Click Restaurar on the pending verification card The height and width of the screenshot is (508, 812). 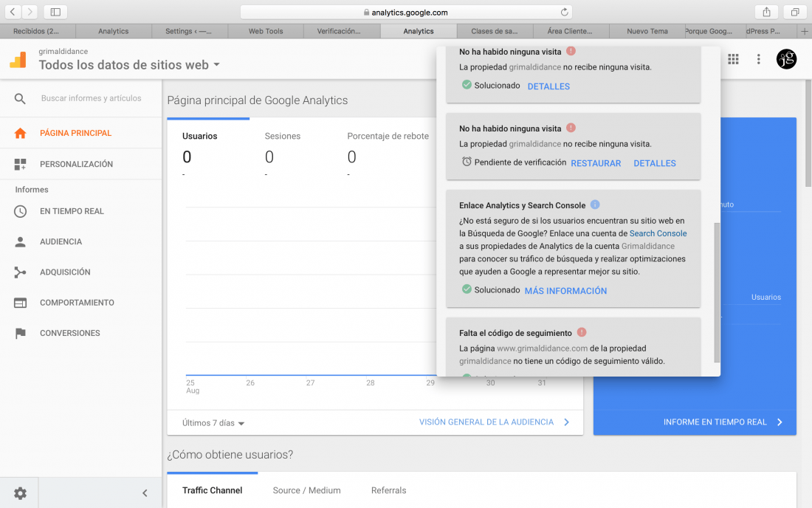(x=596, y=163)
